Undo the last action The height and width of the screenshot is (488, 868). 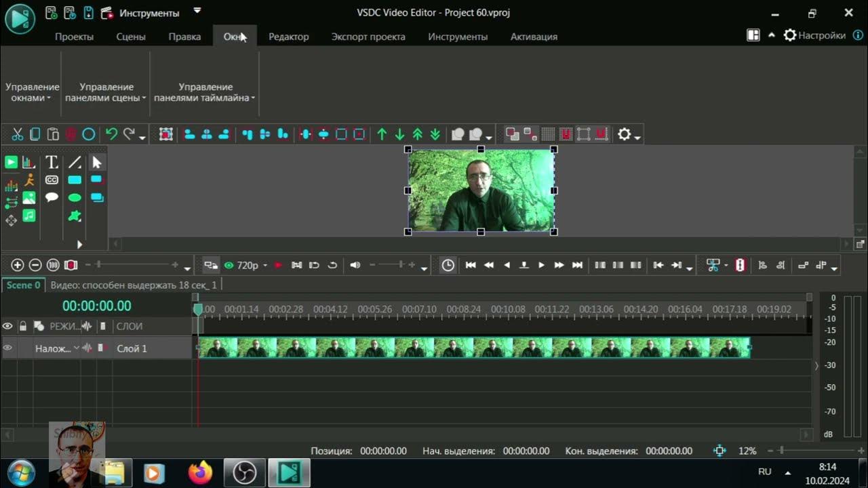112,134
